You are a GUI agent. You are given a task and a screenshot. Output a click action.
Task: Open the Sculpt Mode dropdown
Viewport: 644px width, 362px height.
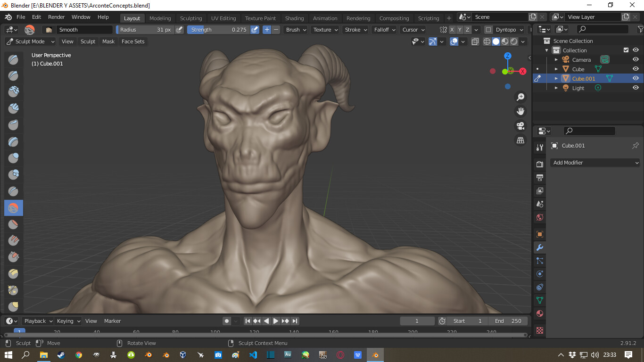[30, 41]
